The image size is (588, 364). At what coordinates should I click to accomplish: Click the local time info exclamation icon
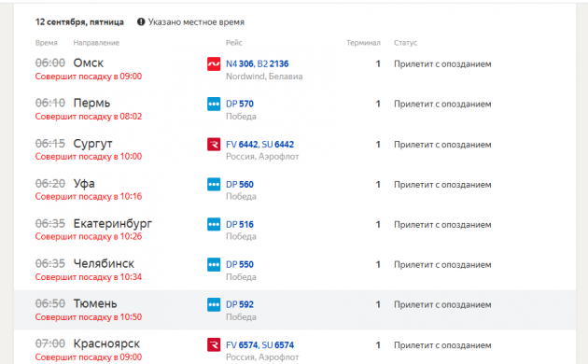141,21
